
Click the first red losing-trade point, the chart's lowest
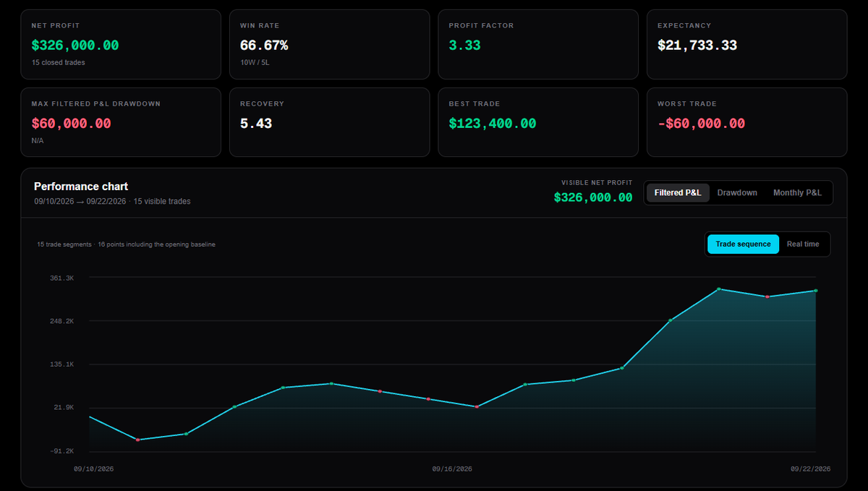137,440
